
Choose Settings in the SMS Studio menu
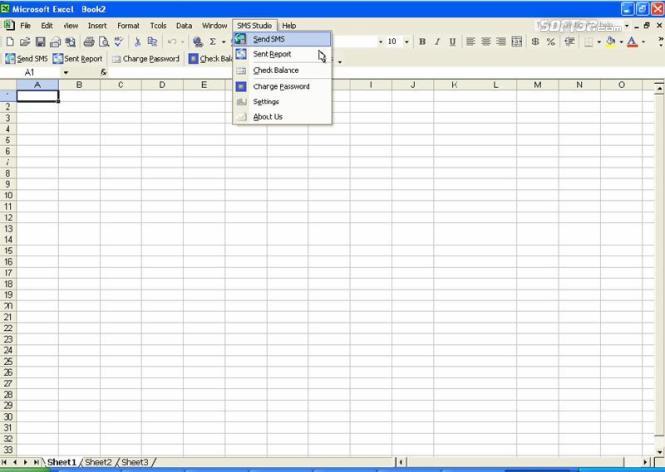tap(282, 102)
